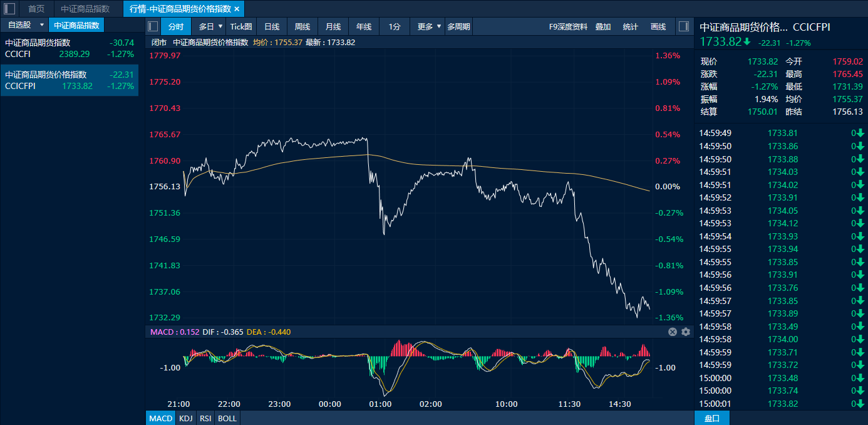Select the KDJ indicator tab
The height and width of the screenshot is (425, 868).
pos(186,418)
